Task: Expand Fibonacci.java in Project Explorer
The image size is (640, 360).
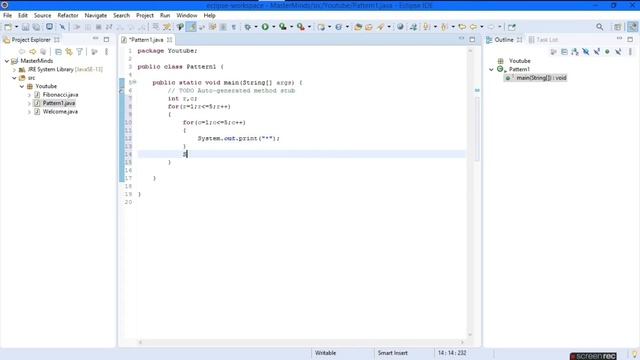Action: tap(29, 95)
